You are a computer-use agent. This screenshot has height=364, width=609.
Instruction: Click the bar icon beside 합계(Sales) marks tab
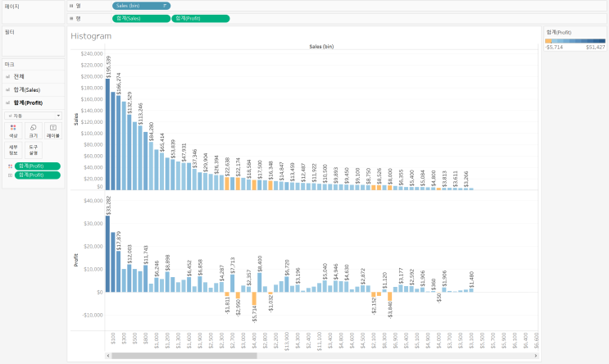(7, 89)
